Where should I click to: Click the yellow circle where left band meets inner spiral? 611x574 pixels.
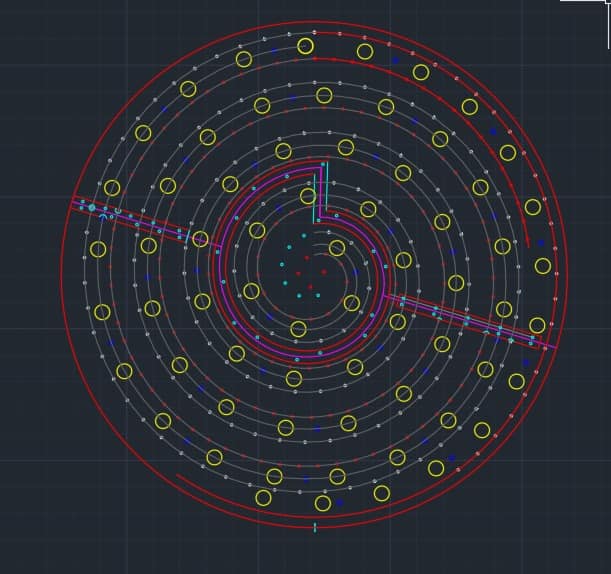click(200, 239)
